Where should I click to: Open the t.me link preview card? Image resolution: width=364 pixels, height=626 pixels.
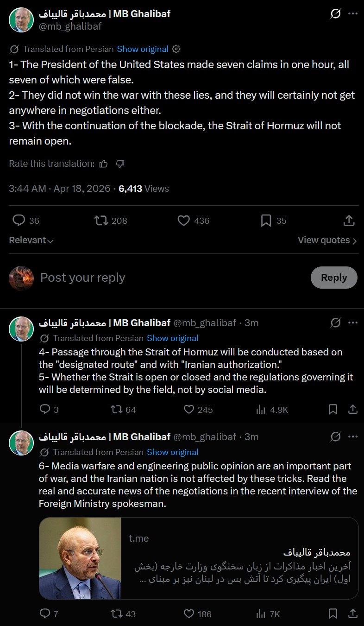coord(199,558)
